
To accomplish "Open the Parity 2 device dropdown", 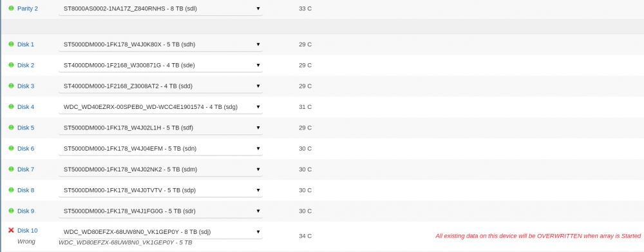I will (x=160, y=8).
